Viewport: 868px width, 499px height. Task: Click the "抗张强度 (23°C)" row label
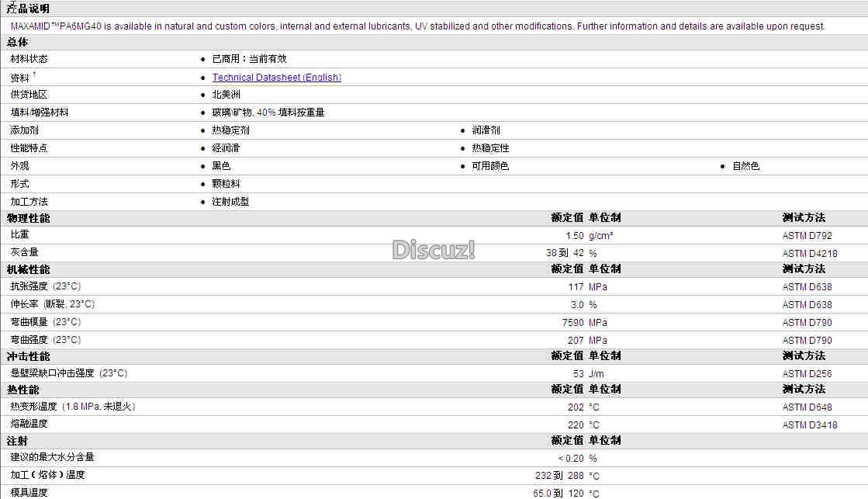(x=46, y=286)
